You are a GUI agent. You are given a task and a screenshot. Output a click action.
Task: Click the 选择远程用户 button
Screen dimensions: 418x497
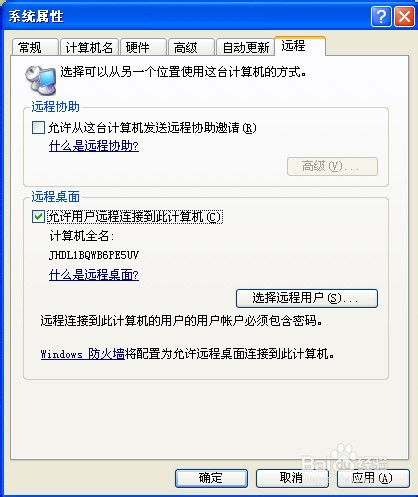tap(307, 298)
